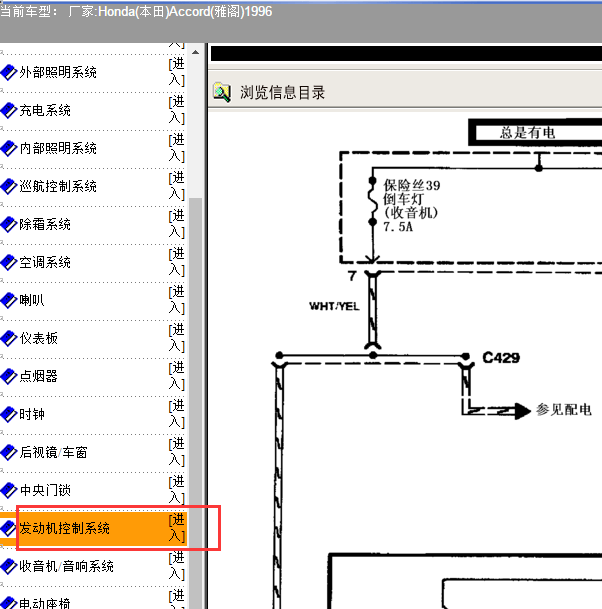Open the 点烟器 entry
Screen dimensions: 602x609
[x=38, y=376]
